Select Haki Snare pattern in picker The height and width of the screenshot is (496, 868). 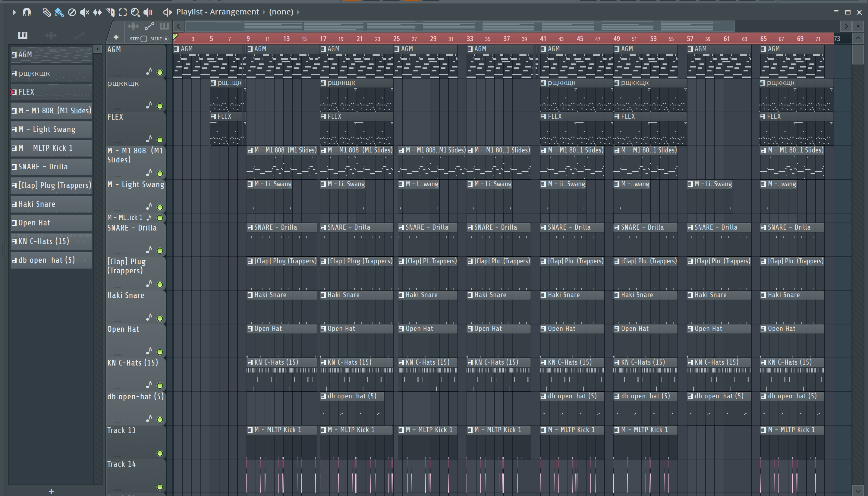pyautogui.click(x=51, y=204)
